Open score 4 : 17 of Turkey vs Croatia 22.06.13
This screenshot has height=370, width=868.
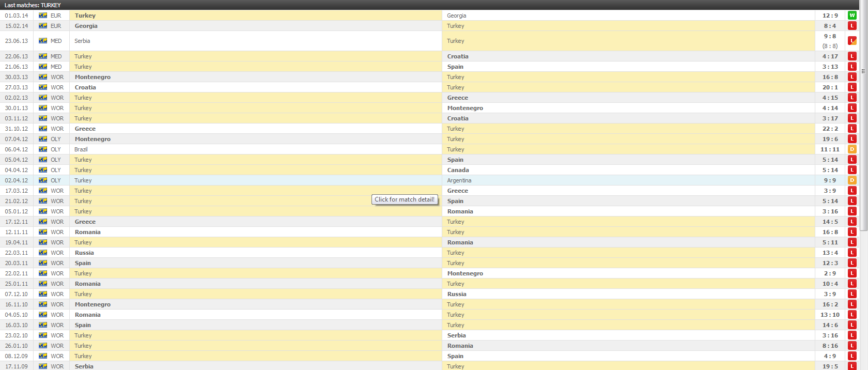tap(830, 56)
